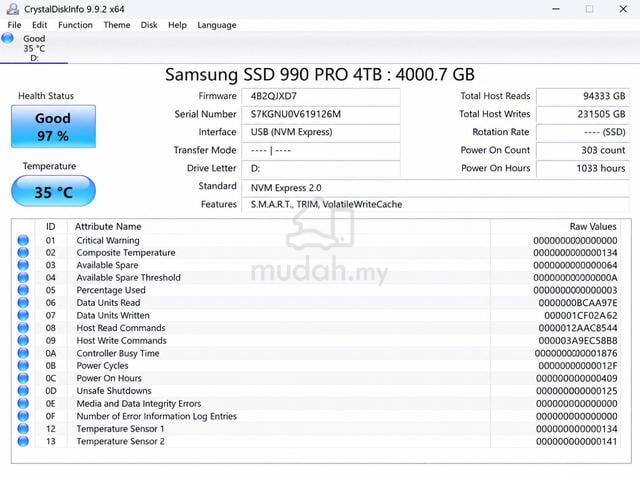The image size is (640, 480).
Task: Click status orb for Data Units Written row
Action: (23, 316)
